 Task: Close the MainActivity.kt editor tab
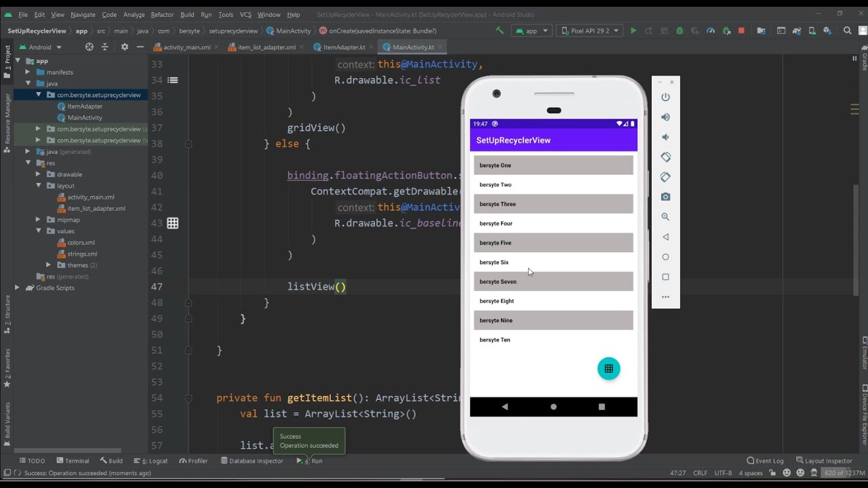click(x=439, y=47)
